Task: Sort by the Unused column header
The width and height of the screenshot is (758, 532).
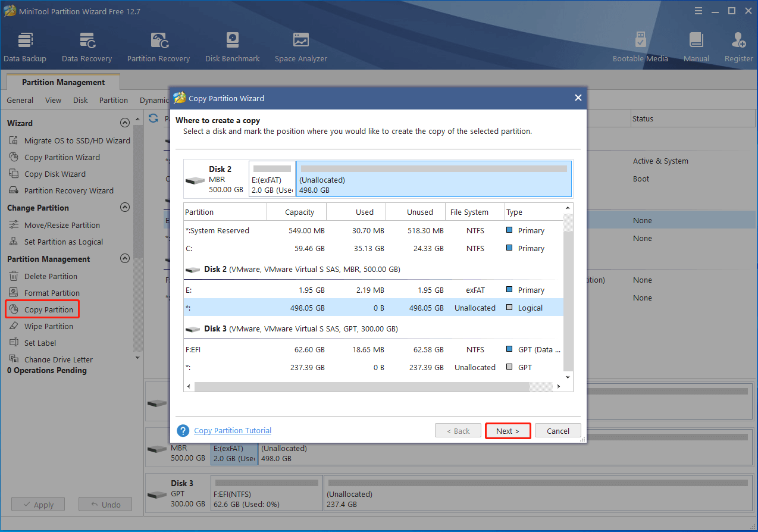Action: 415,212
